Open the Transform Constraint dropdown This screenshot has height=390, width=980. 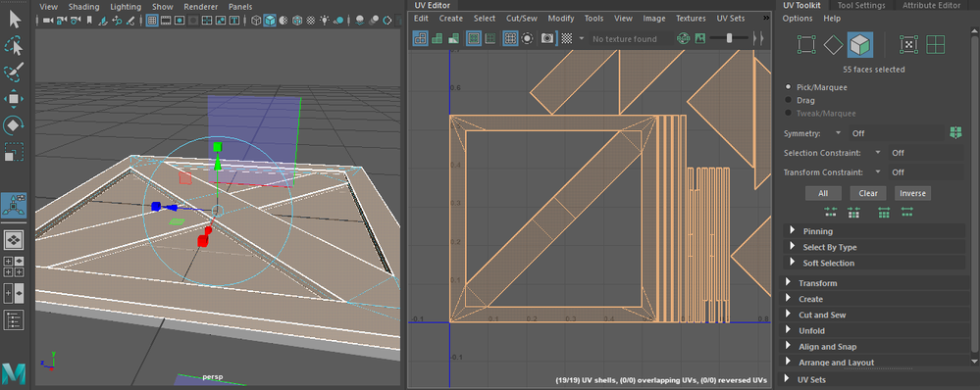(878, 172)
